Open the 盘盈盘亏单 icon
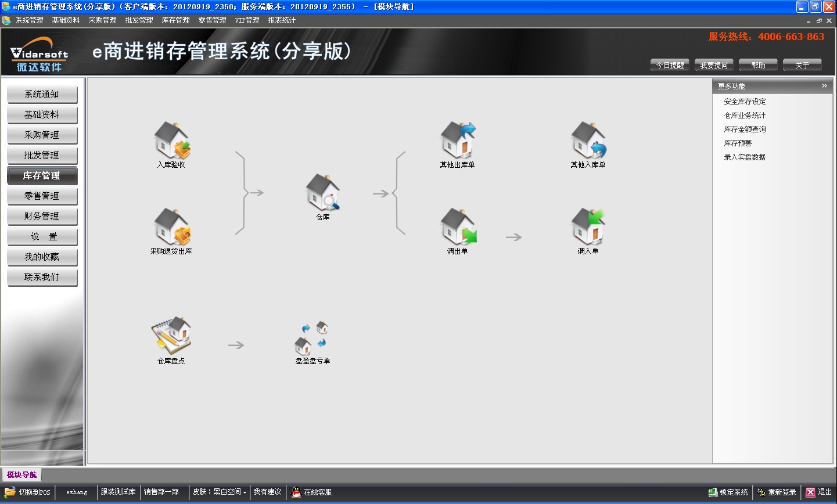This screenshot has width=837, height=504. [x=312, y=337]
